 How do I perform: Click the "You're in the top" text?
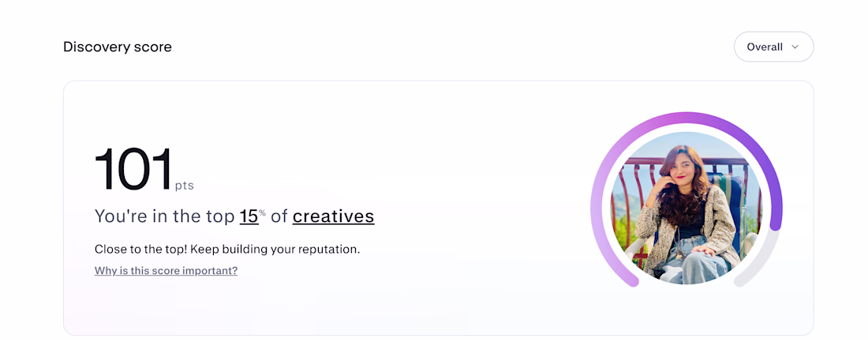(x=164, y=216)
